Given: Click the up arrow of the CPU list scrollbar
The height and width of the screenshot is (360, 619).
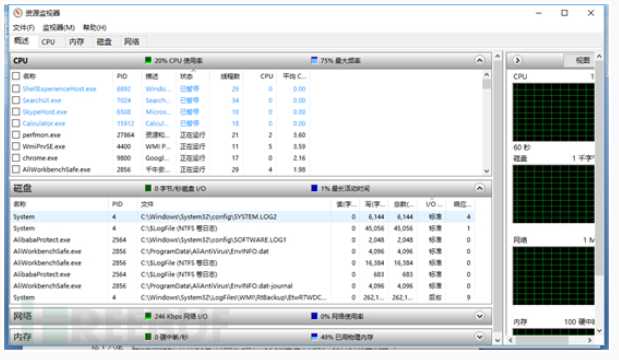Looking at the screenshot, I should [x=486, y=75].
